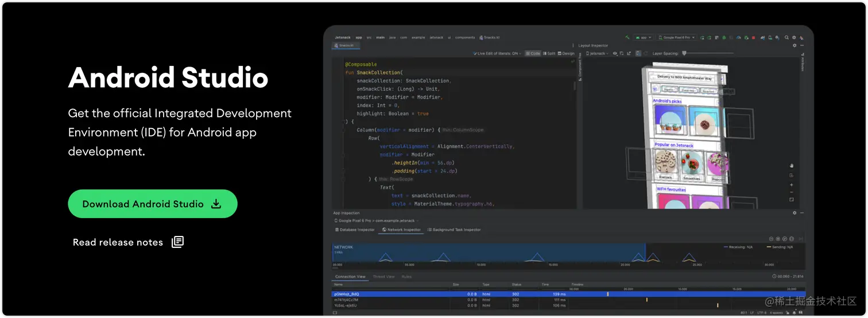The width and height of the screenshot is (868, 318).
Task: Click the build hammer icon in the toolbar
Action: click(x=627, y=37)
